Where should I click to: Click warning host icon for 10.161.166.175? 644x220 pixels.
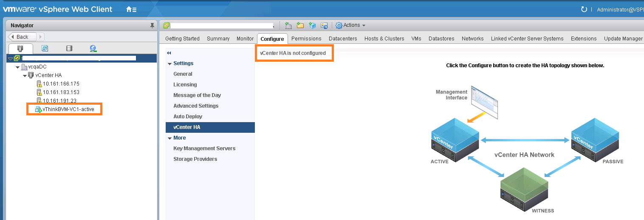pos(39,84)
